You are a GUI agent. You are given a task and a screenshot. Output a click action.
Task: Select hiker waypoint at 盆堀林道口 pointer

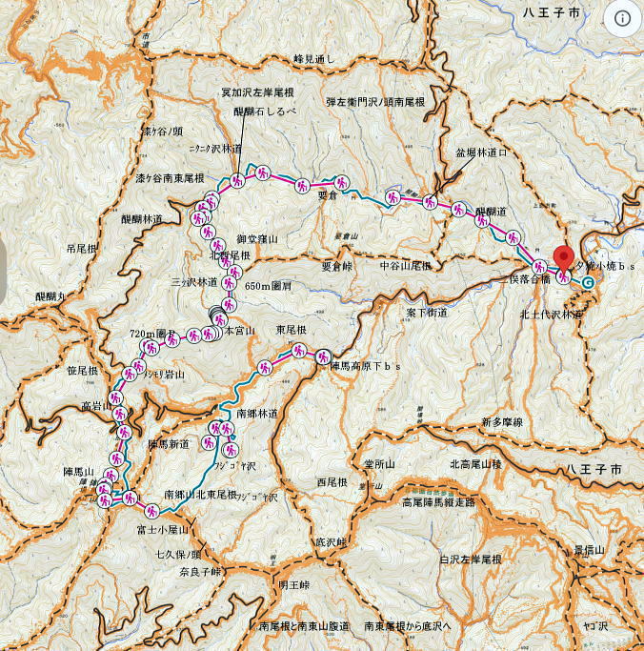[430, 202]
